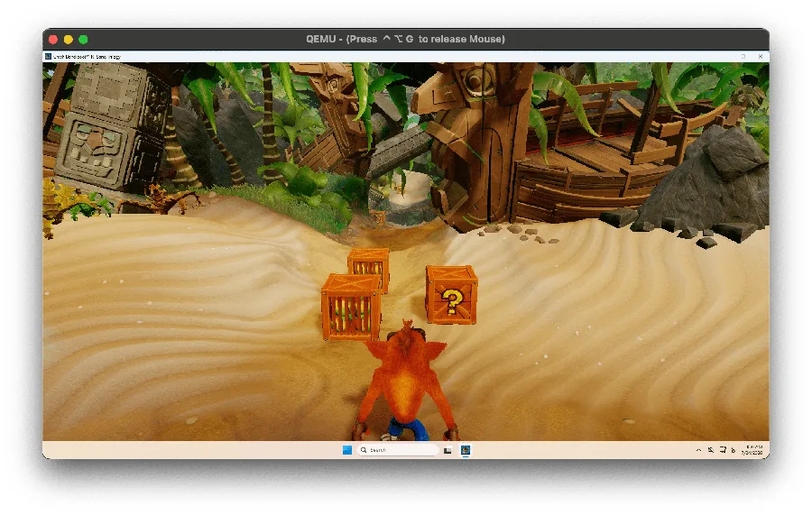
Task: Open the taskbar clock and date
Action: (752, 450)
